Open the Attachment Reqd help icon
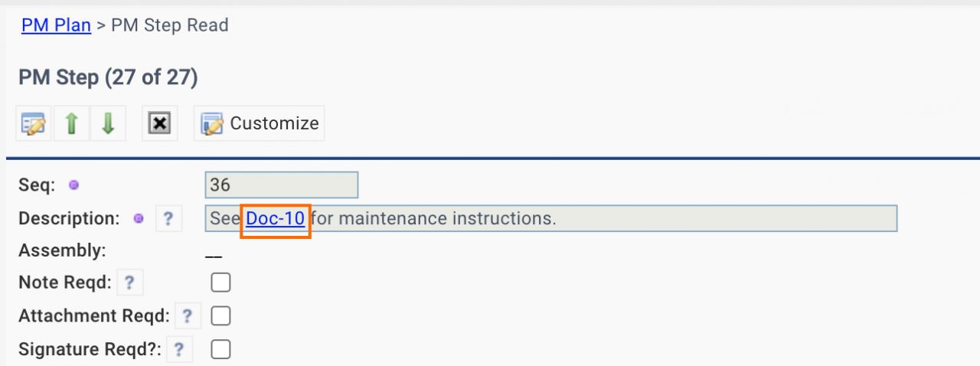980x366 pixels. pos(187,315)
